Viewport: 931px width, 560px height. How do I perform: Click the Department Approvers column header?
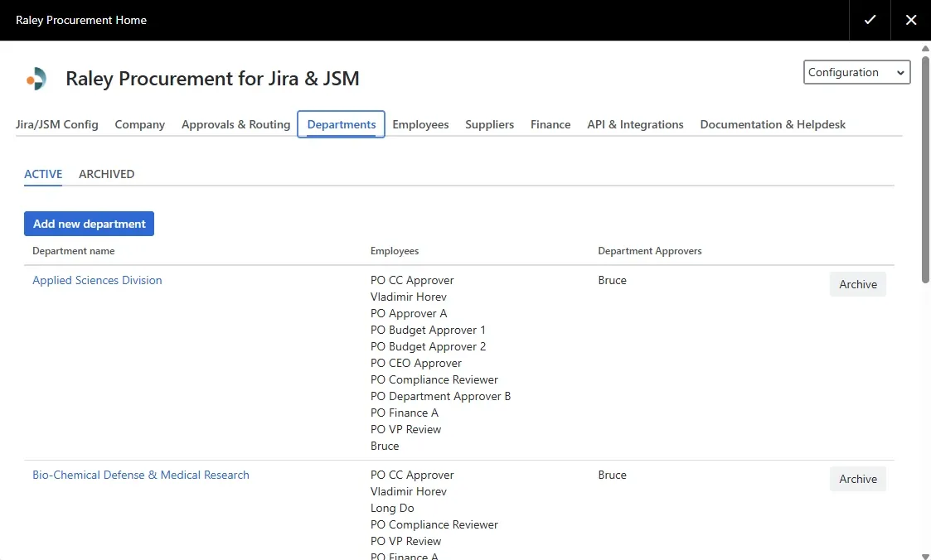(x=650, y=251)
